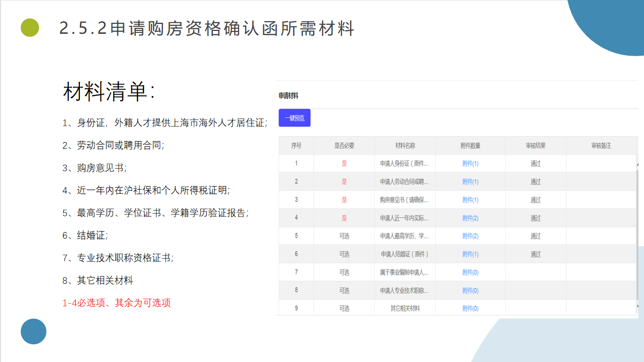Click 可选 in row 5
Image resolution: width=644 pixels, height=362 pixels.
pos(344,236)
